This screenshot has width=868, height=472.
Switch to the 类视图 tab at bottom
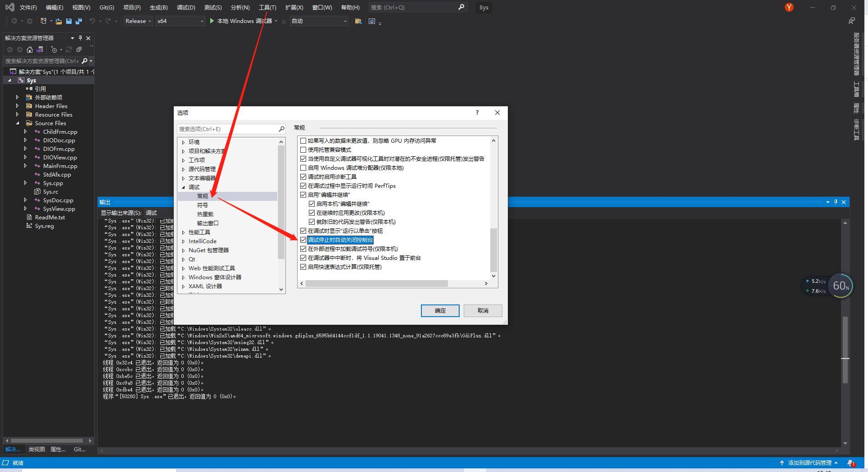pos(36,449)
